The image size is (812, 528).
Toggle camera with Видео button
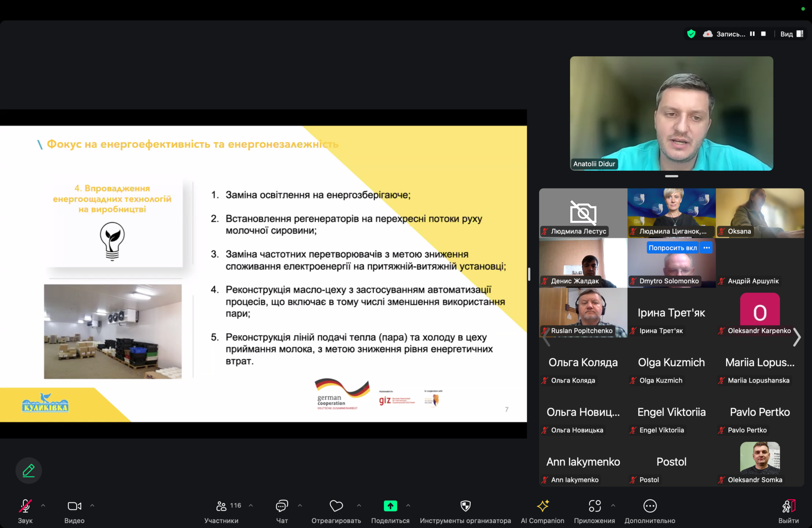pyautogui.click(x=74, y=506)
